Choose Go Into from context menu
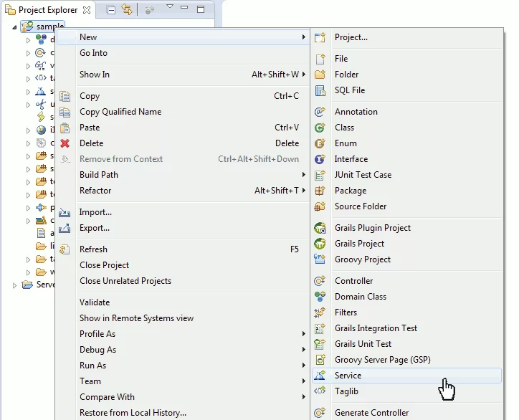Viewport: 519px width, 420px height. coord(183,53)
